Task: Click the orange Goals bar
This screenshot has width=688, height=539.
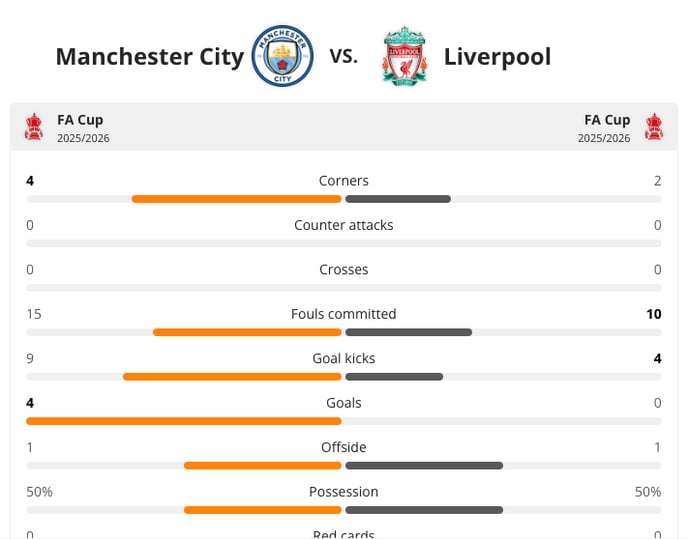Action: (184, 421)
